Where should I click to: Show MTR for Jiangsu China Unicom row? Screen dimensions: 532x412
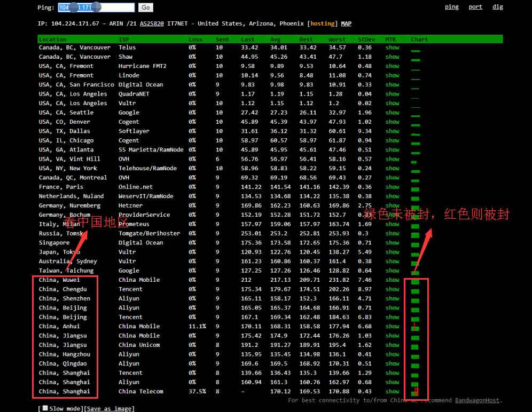tap(392, 345)
